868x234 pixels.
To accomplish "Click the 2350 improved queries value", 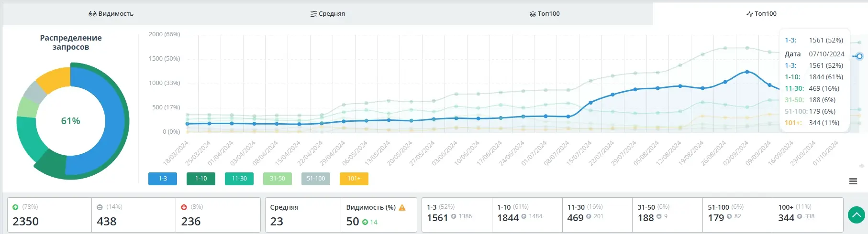I will [x=25, y=222].
